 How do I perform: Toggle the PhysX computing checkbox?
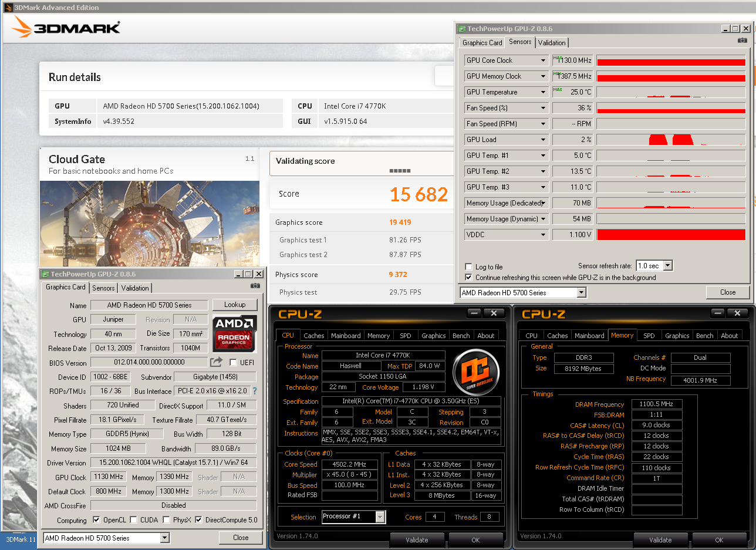click(167, 520)
